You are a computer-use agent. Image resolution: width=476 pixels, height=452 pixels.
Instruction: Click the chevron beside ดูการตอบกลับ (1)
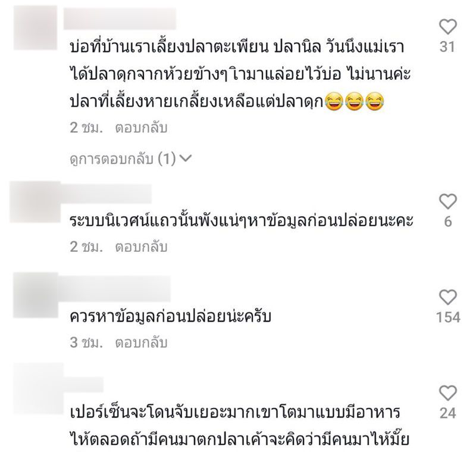point(186,158)
